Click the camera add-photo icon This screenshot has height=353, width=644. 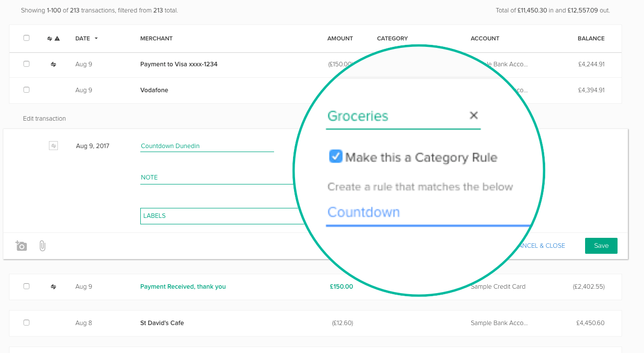point(21,246)
